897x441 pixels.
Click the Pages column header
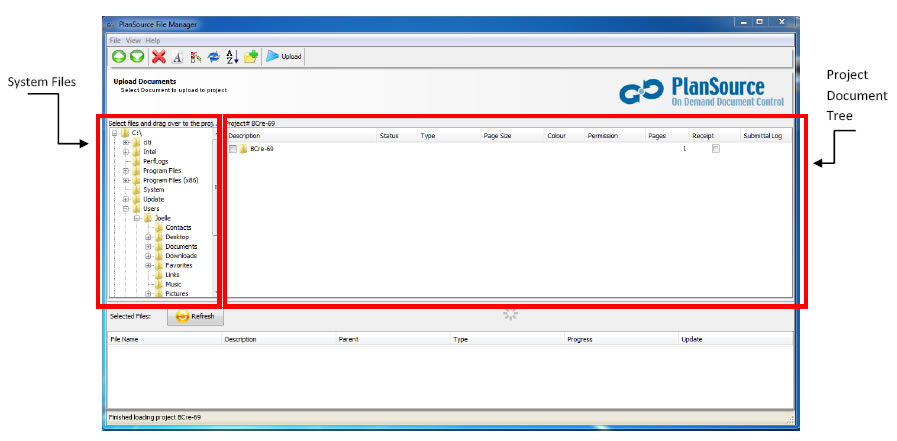(x=667, y=136)
